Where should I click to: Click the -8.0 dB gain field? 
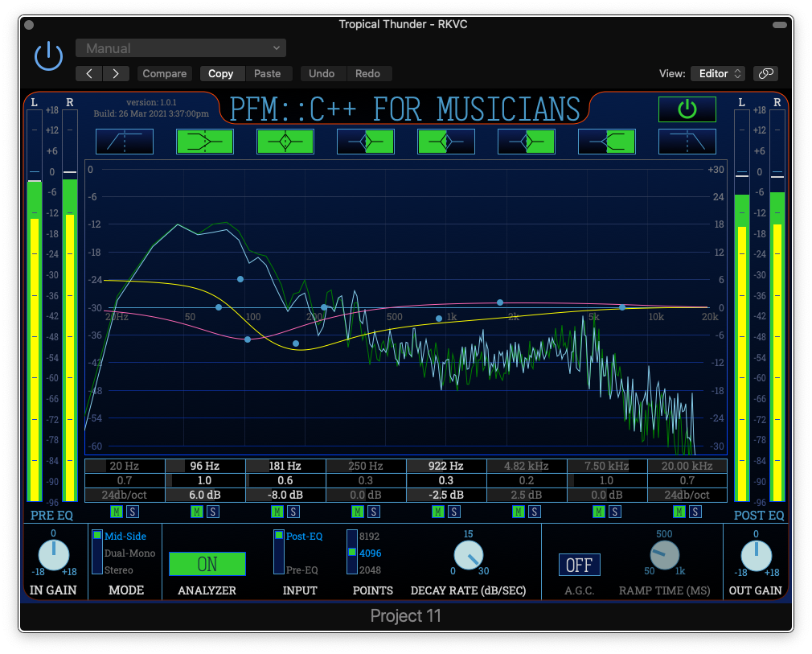285,495
